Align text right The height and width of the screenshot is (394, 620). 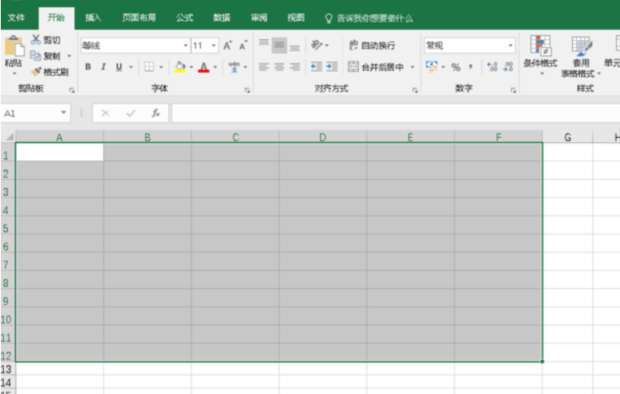295,67
